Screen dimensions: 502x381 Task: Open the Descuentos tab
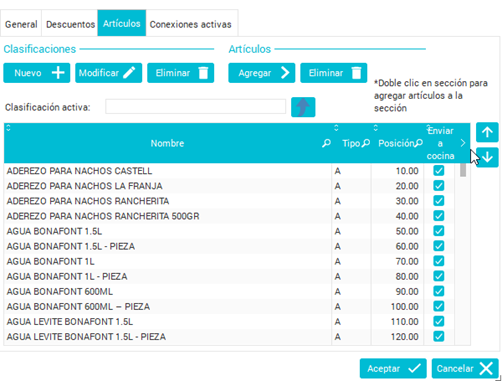click(x=70, y=24)
